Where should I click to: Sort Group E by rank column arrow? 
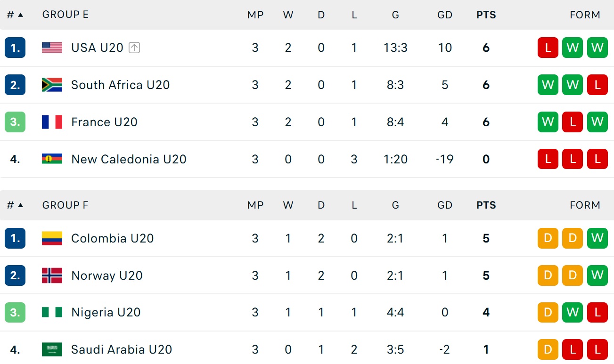pos(20,15)
